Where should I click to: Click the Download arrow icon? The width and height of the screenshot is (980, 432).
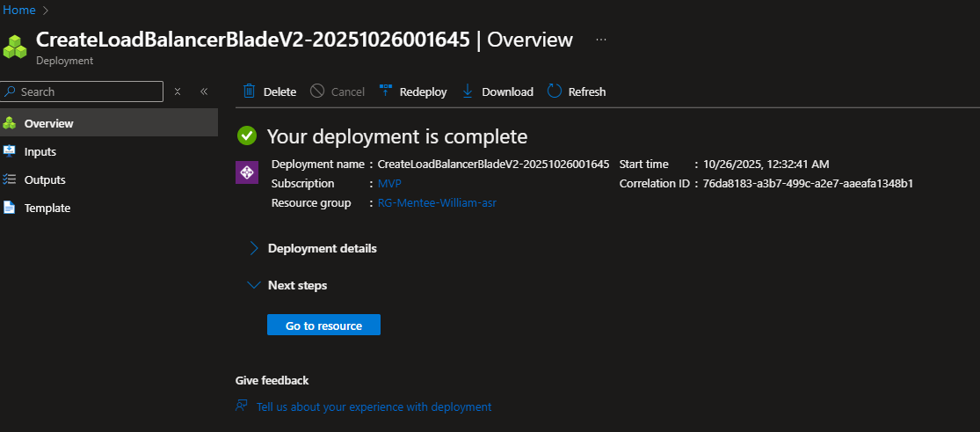pyautogui.click(x=468, y=92)
